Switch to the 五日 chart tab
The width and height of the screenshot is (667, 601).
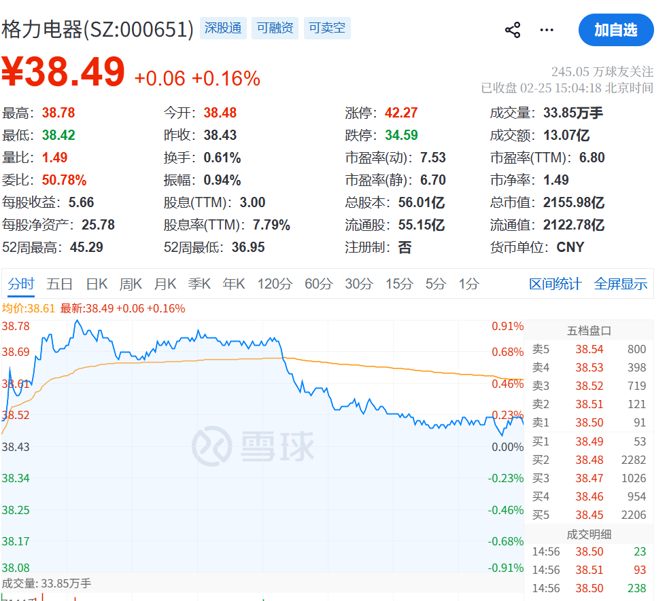point(59,284)
